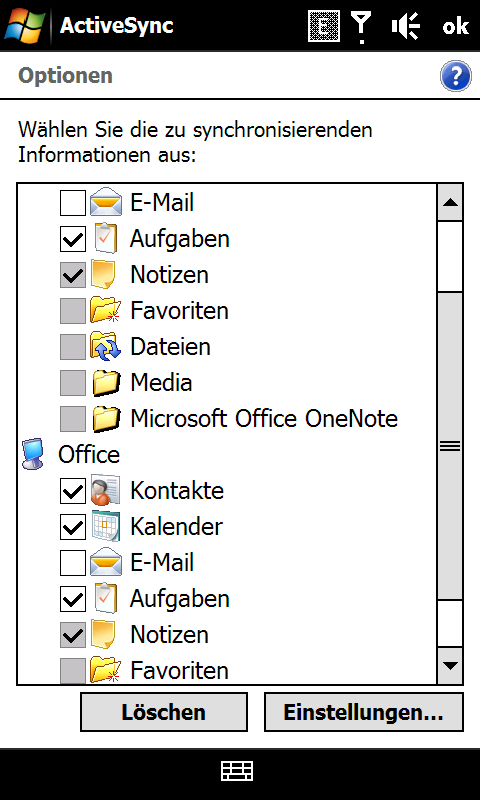The width and height of the screenshot is (480, 800).
Task: Click the scrollbar down arrow
Action: click(x=450, y=665)
